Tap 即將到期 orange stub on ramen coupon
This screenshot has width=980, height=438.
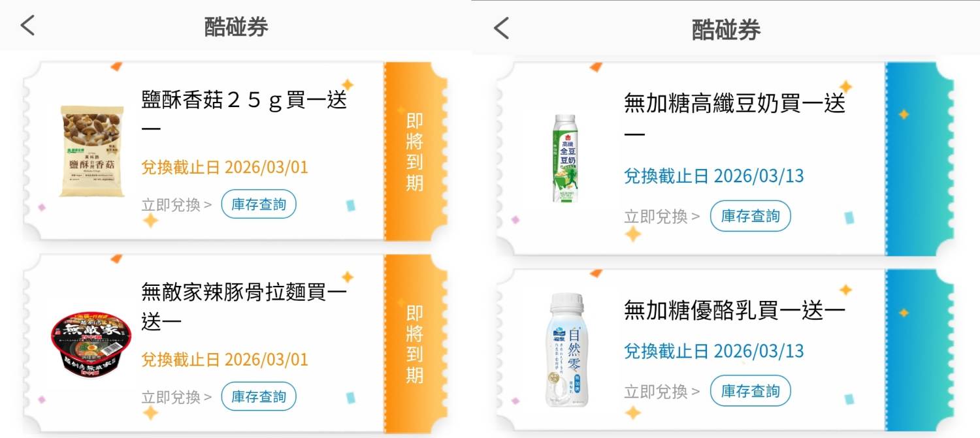click(414, 343)
